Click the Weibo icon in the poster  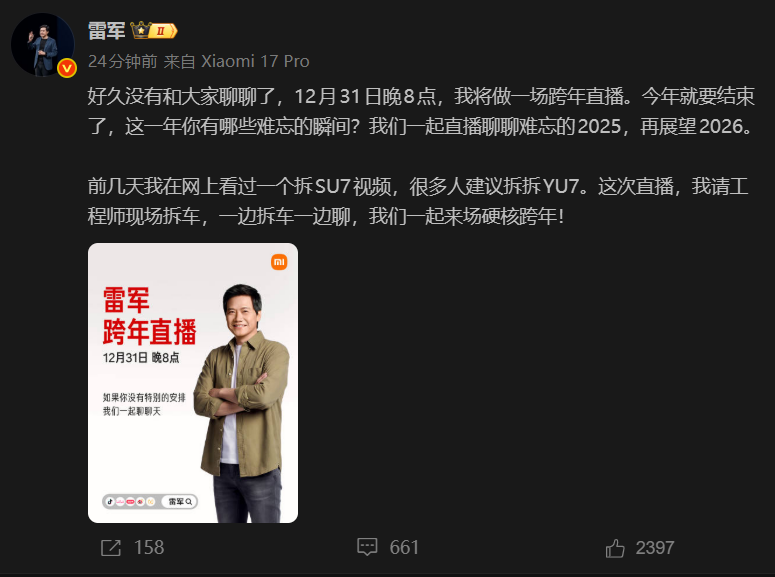click(140, 502)
